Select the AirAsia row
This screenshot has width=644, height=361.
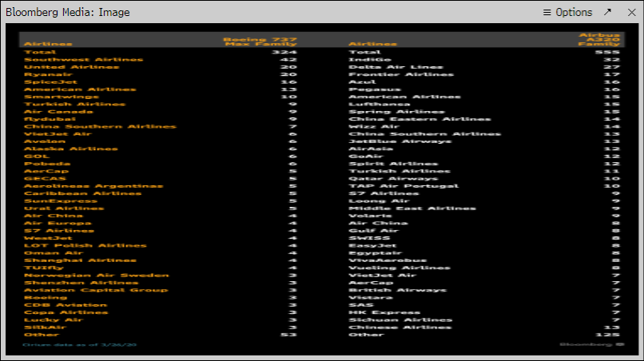coord(484,149)
